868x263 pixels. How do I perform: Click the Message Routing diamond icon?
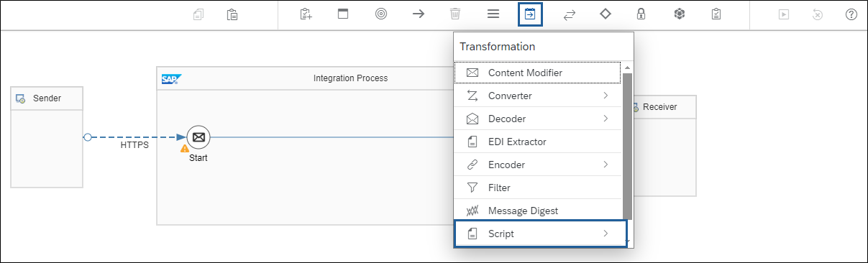(605, 14)
